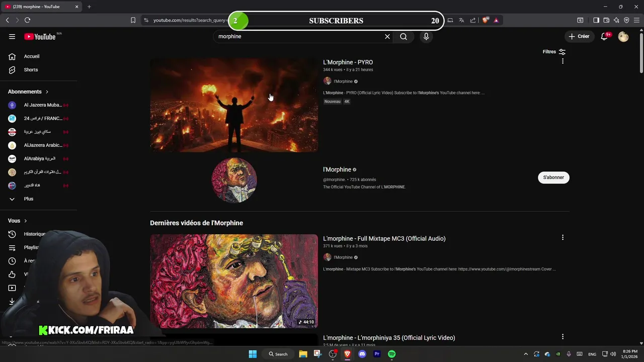Open AlArabiya subscription channel
The width and height of the screenshot is (644, 362).
click(x=39, y=158)
